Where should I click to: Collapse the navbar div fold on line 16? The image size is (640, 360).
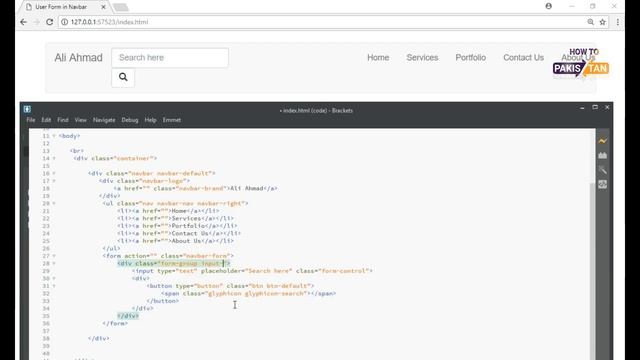point(54,173)
